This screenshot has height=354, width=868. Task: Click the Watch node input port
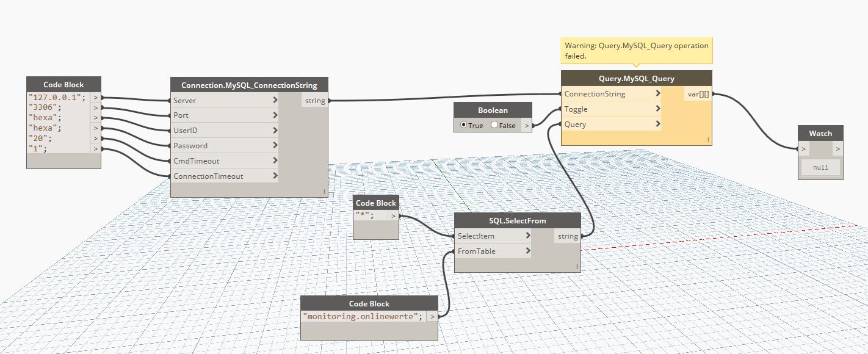coord(804,149)
